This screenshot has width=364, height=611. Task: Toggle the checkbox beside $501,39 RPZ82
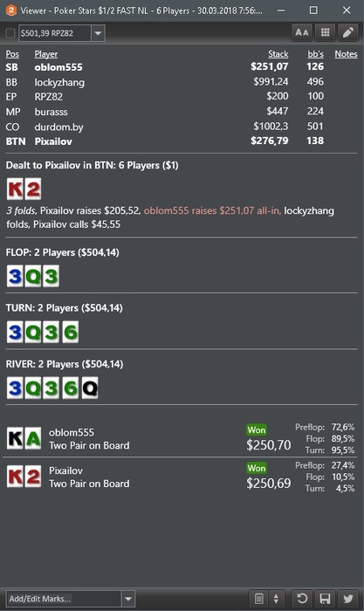pos(10,33)
